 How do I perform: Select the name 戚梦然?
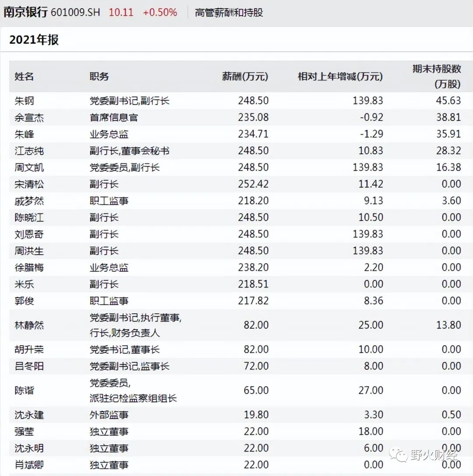29,201
